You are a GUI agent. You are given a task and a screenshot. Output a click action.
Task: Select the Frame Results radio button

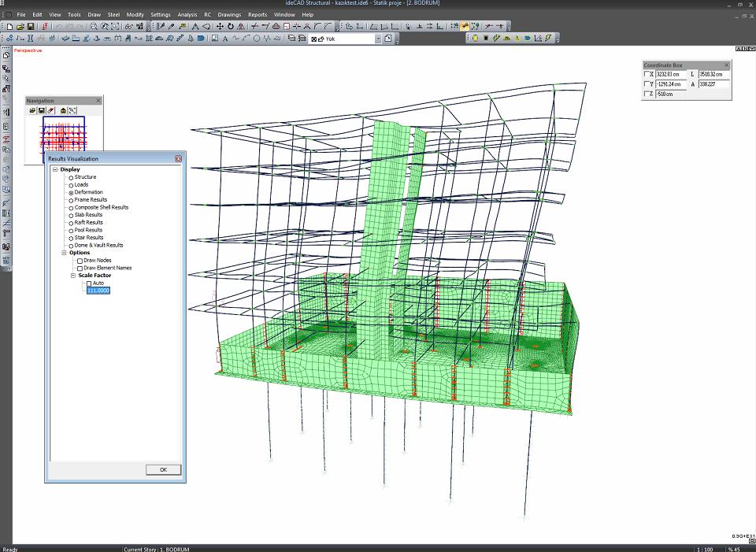71,200
